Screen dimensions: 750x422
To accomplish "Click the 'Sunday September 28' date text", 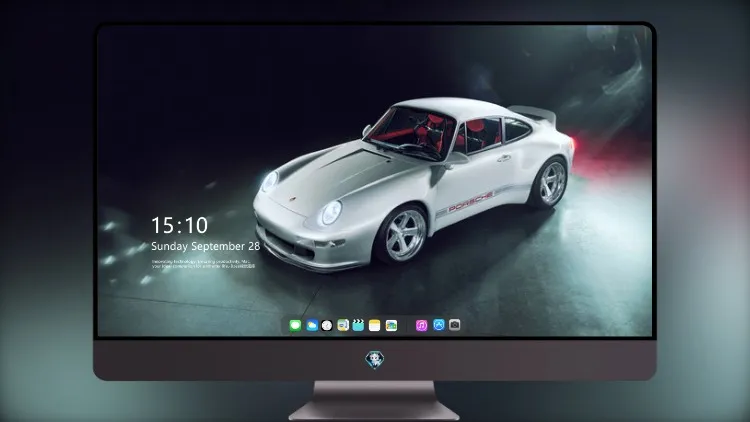I will tap(206, 246).
